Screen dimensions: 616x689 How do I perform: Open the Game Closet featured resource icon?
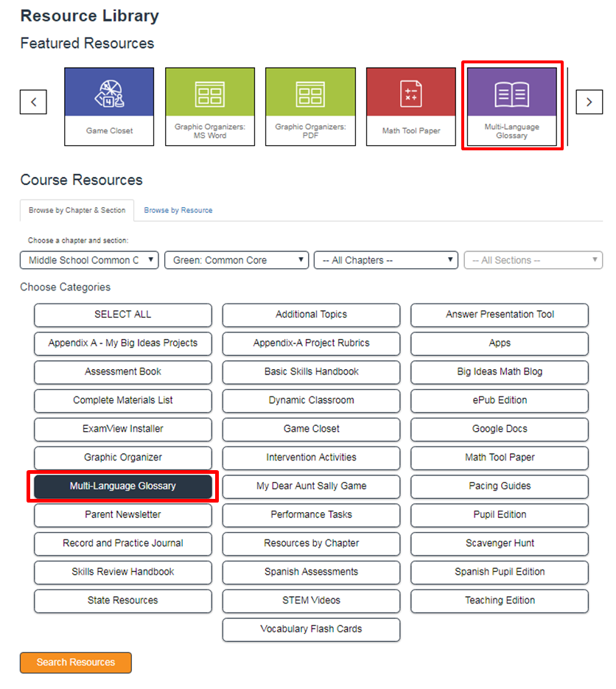[109, 93]
